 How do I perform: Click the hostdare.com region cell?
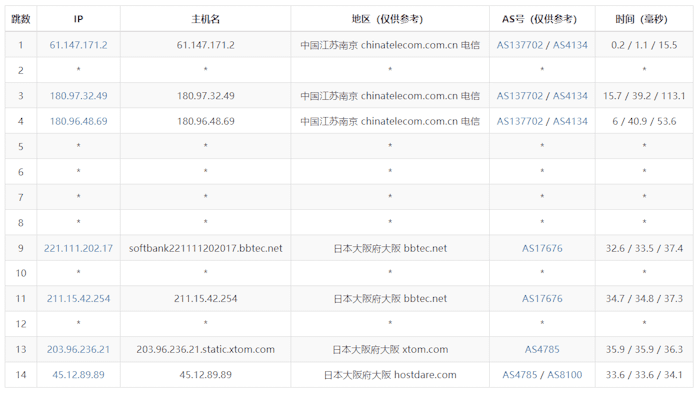click(x=390, y=375)
